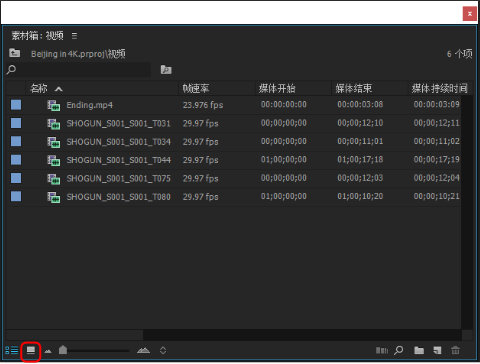
Task: Click the trash Clear icon
Action: tap(455, 350)
